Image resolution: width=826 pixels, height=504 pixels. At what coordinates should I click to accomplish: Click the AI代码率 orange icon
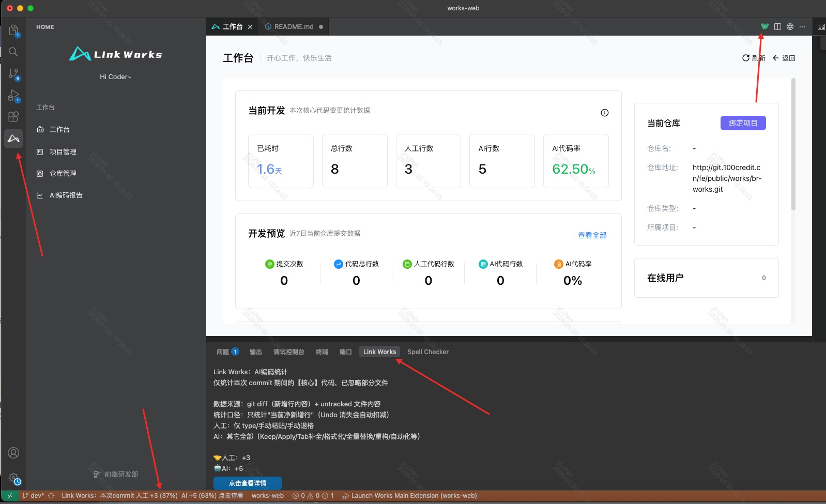coord(559,264)
